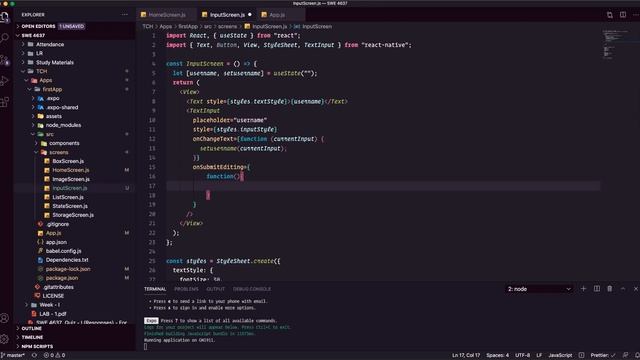This screenshot has height=360, width=640.
Task: Change encoding via 'UTF-8'
Action: 522,355
